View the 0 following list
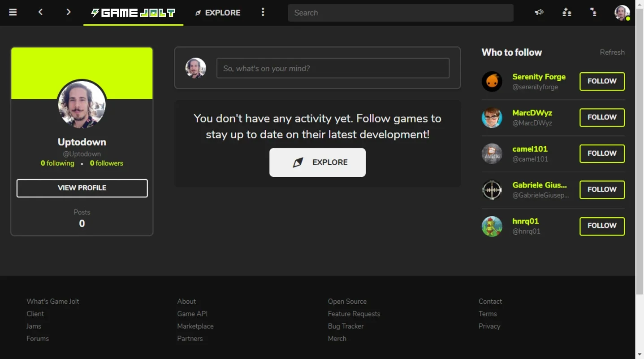 [57, 163]
